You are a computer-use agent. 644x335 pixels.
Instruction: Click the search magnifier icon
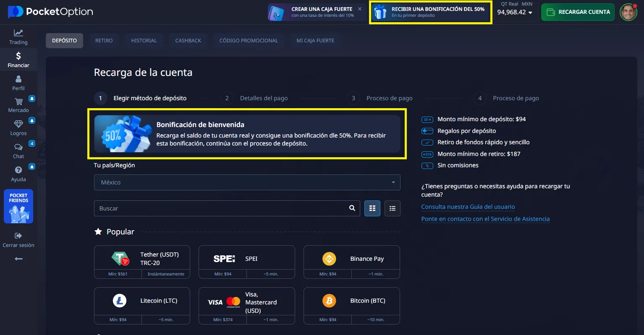[x=352, y=208]
